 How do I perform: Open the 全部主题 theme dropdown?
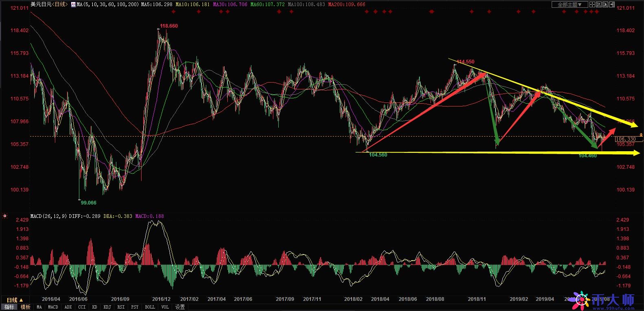click(570, 4)
